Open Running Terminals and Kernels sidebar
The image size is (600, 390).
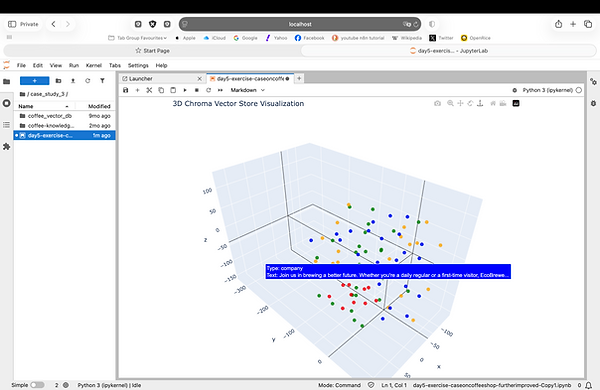coord(7,103)
